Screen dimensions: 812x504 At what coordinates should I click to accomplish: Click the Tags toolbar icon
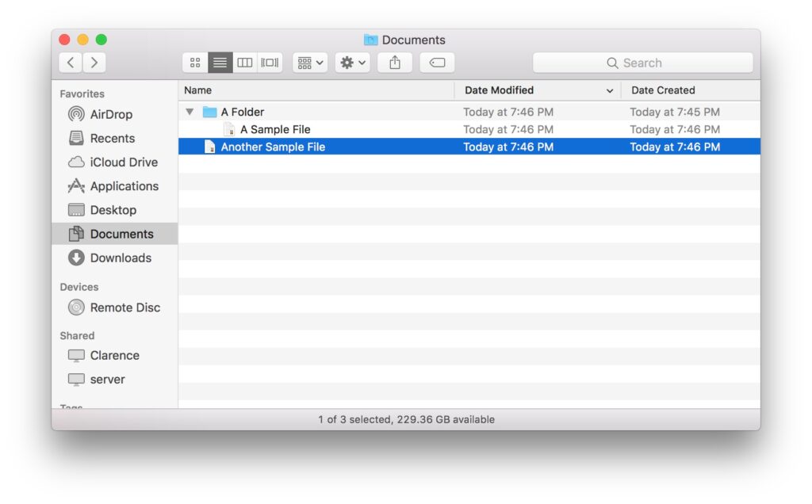tap(436, 62)
